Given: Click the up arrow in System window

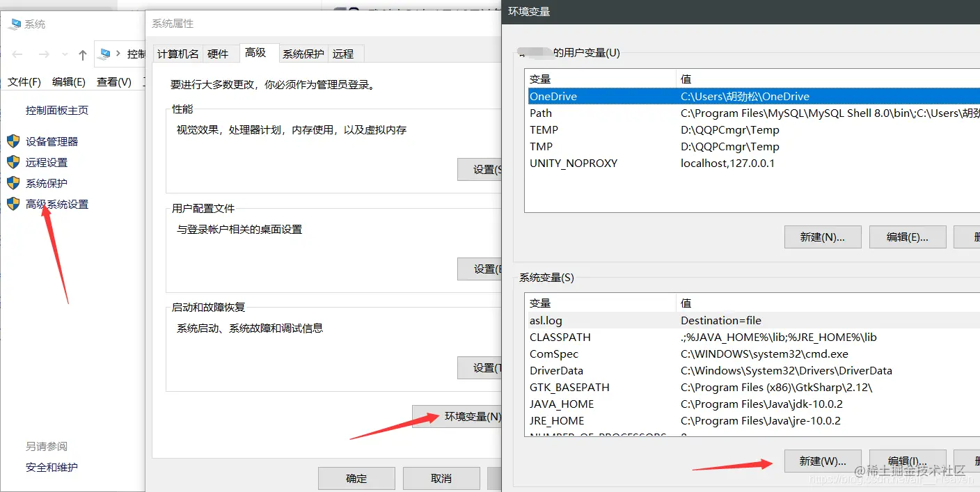Looking at the screenshot, I should 83,54.
